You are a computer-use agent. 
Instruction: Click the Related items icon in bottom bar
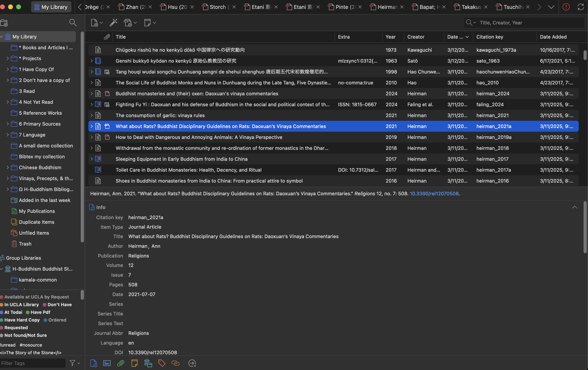[x=175, y=363]
